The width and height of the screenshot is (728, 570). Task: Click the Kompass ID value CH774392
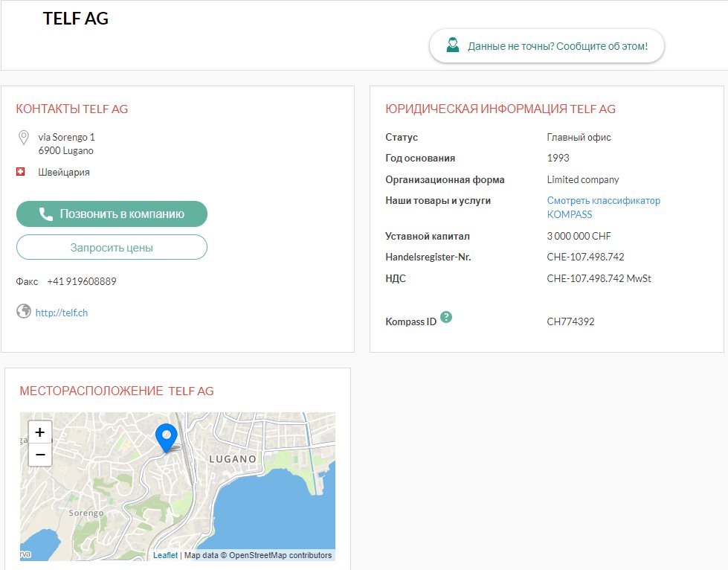[x=570, y=322]
